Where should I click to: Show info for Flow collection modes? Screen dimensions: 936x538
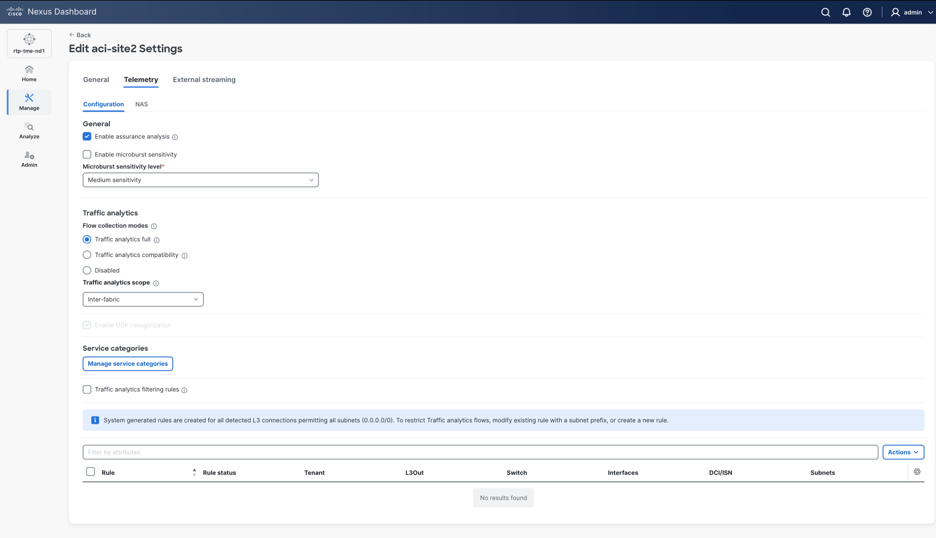[x=153, y=226]
